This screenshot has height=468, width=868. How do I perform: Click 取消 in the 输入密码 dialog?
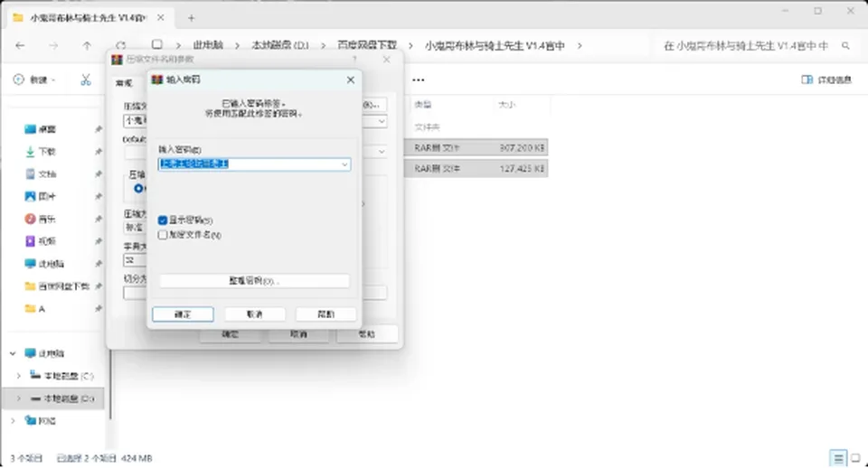255,314
